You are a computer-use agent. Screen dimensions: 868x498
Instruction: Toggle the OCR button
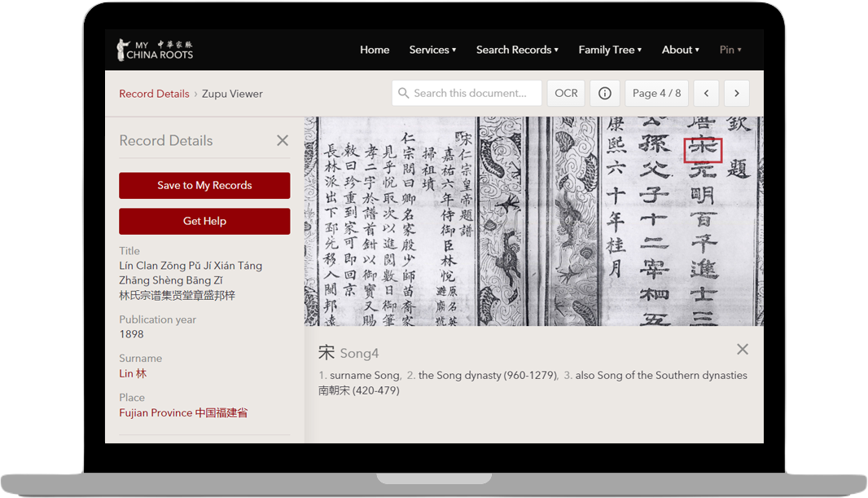[x=566, y=94]
